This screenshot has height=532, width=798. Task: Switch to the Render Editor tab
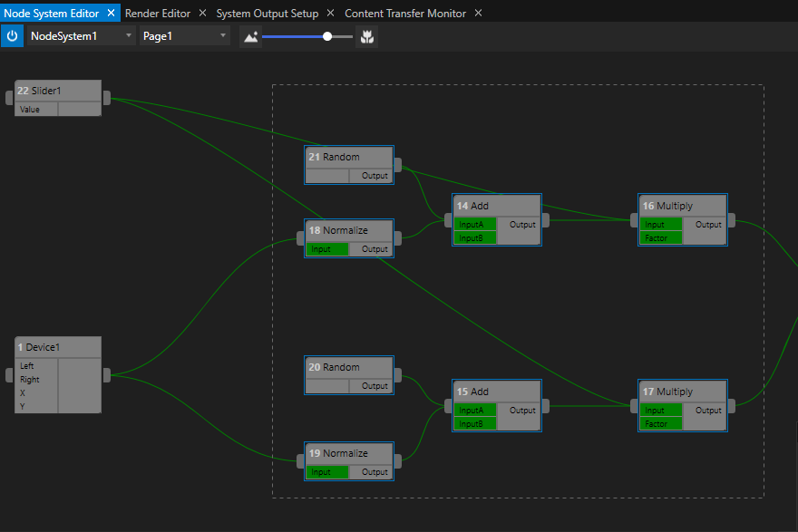point(159,13)
